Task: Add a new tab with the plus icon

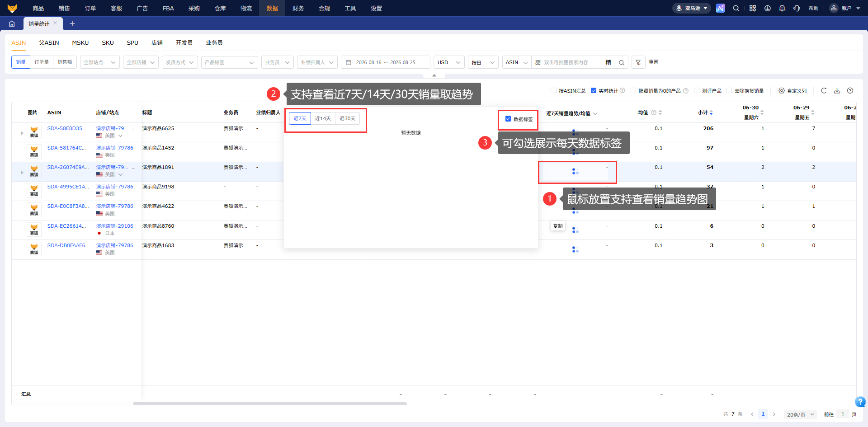Action: pos(72,23)
